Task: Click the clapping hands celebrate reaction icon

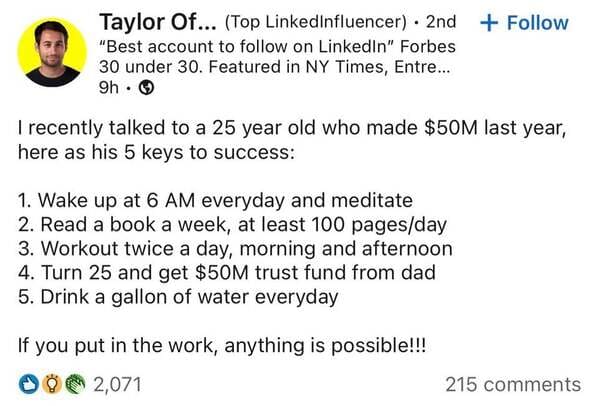Action: pyautogui.click(x=75, y=385)
